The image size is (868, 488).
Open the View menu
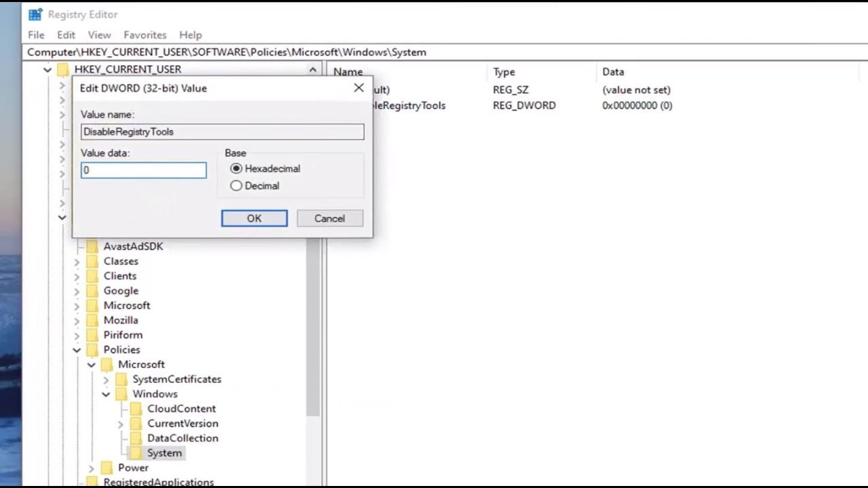coord(99,35)
